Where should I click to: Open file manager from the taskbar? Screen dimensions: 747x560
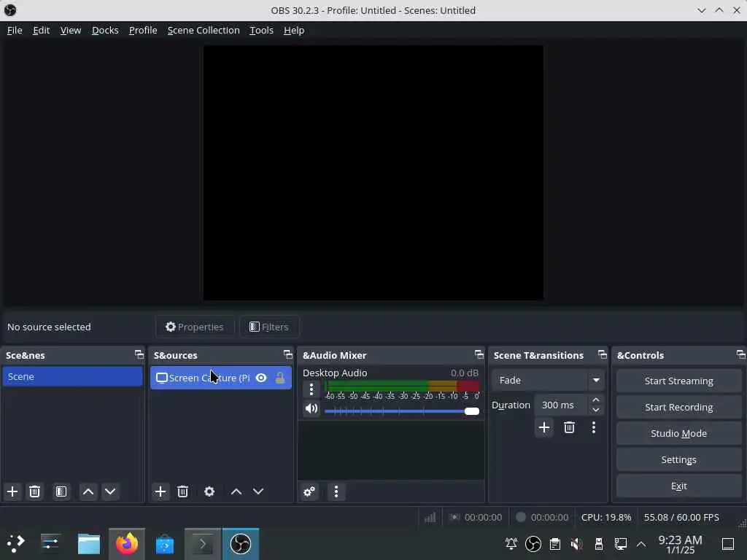pos(89,544)
